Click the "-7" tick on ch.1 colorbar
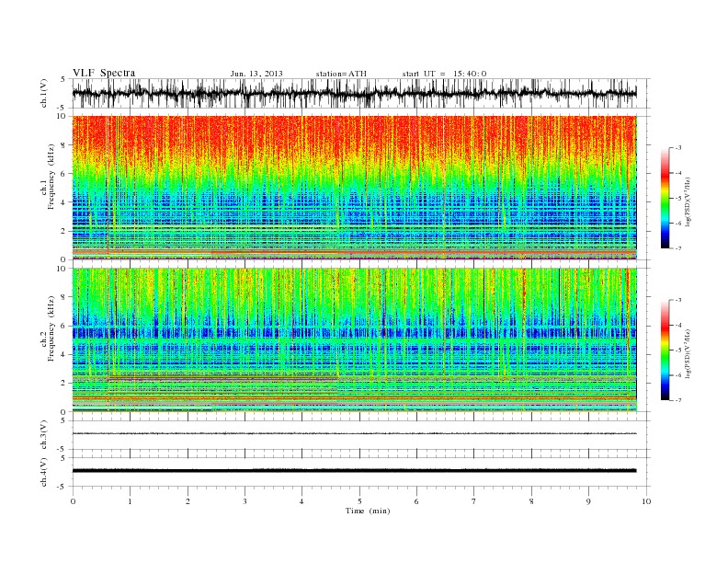 (677, 248)
